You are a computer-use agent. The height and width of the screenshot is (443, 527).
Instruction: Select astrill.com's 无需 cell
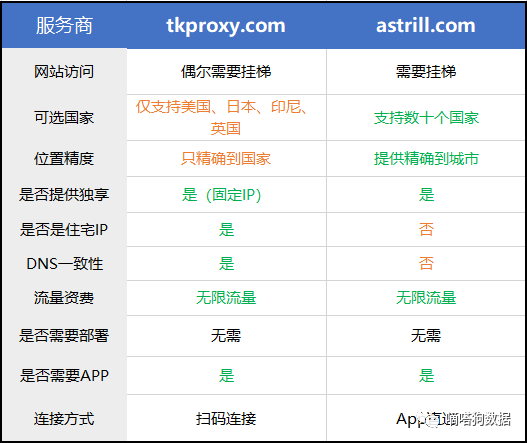tap(425, 336)
